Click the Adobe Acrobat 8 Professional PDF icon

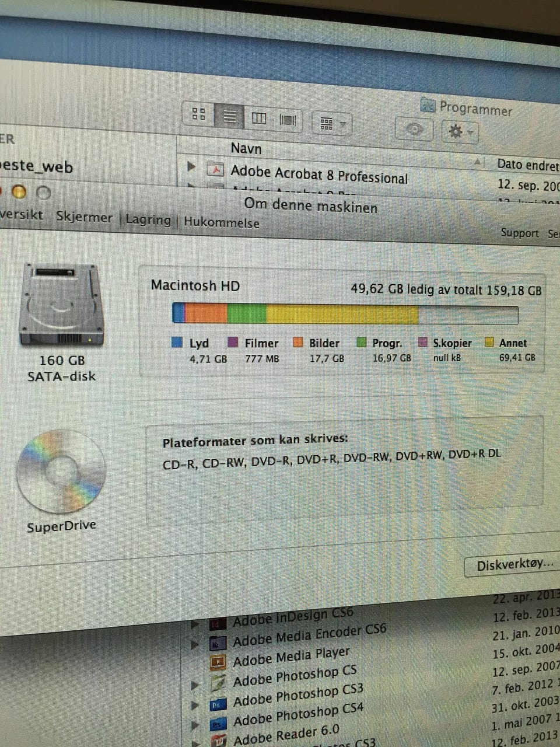pos(216,169)
